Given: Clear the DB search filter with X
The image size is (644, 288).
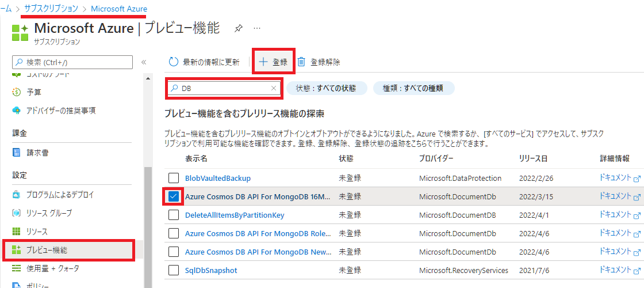Looking at the screenshot, I should coord(274,88).
